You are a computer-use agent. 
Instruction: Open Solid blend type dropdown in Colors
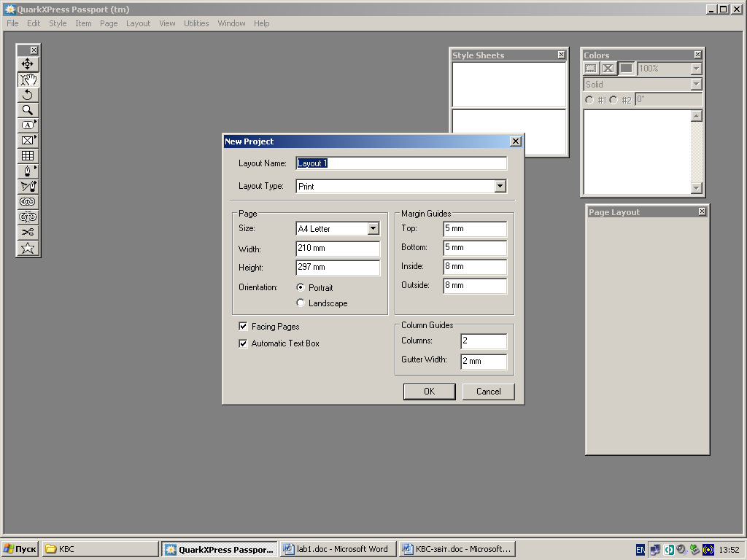(697, 85)
